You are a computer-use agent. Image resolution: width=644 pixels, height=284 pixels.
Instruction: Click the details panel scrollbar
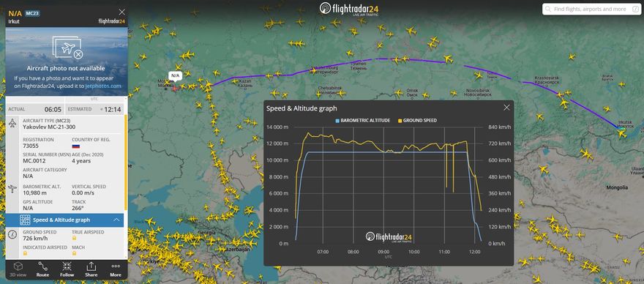point(126,165)
